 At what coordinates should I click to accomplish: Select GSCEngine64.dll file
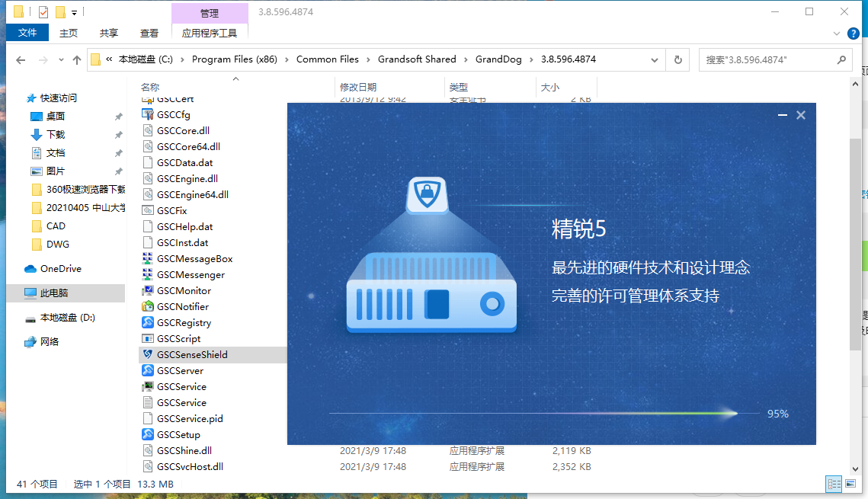pyautogui.click(x=193, y=195)
